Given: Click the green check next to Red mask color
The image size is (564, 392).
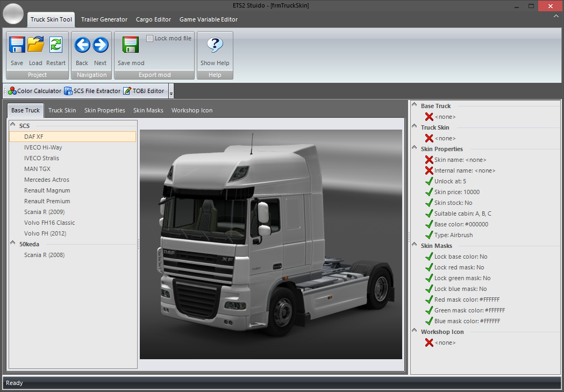Looking at the screenshot, I should pos(429,300).
